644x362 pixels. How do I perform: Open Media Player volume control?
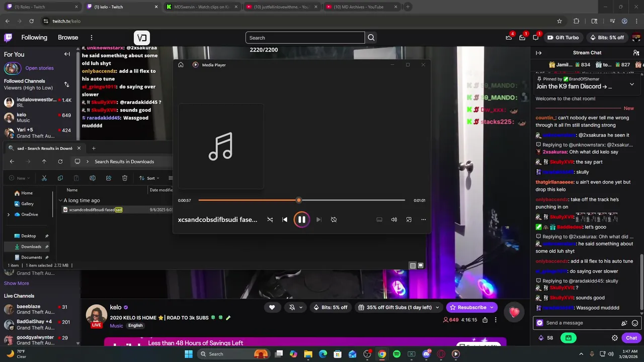pyautogui.click(x=394, y=220)
